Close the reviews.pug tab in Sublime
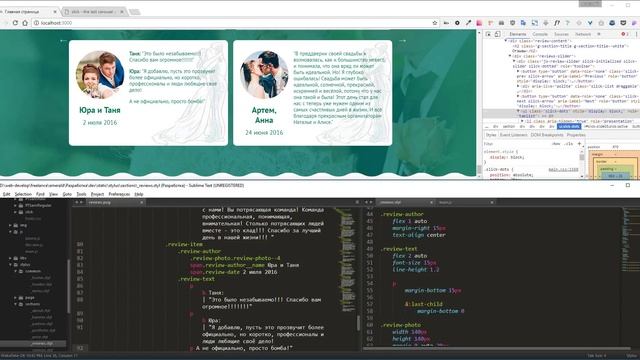640x360 pixels. click(142, 202)
